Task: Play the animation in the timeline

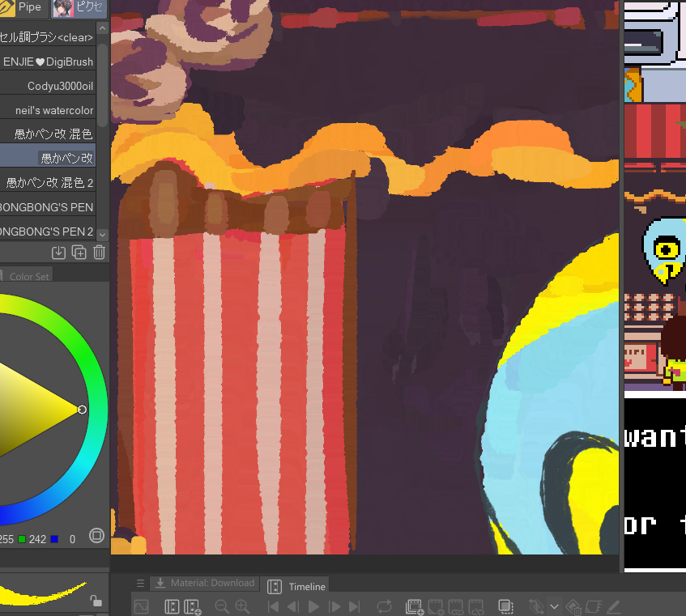Action: [x=313, y=606]
